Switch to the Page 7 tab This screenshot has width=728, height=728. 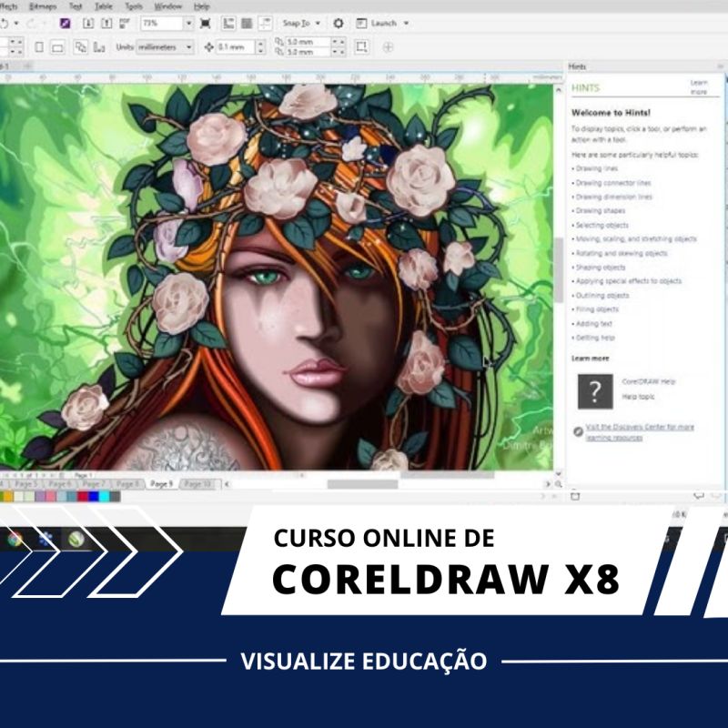click(x=94, y=484)
